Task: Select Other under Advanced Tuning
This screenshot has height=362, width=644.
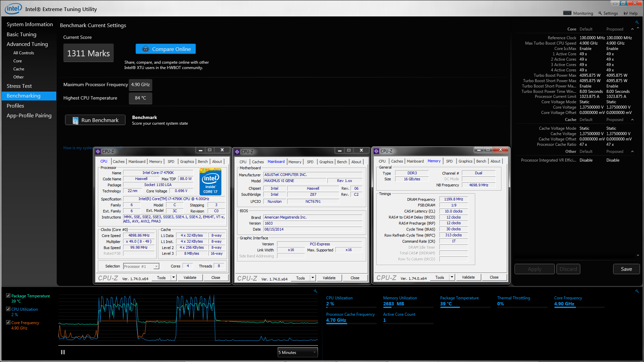Action: click(x=18, y=77)
